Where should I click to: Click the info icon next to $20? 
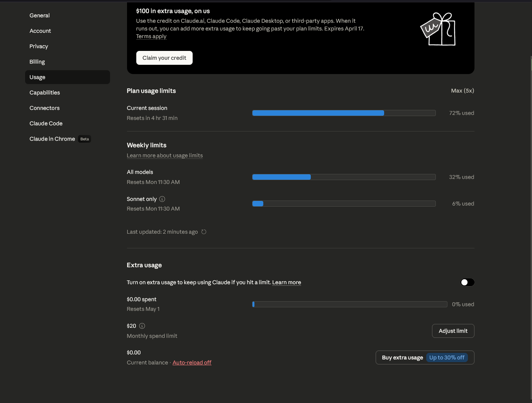pyautogui.click(x=142, y=326)
